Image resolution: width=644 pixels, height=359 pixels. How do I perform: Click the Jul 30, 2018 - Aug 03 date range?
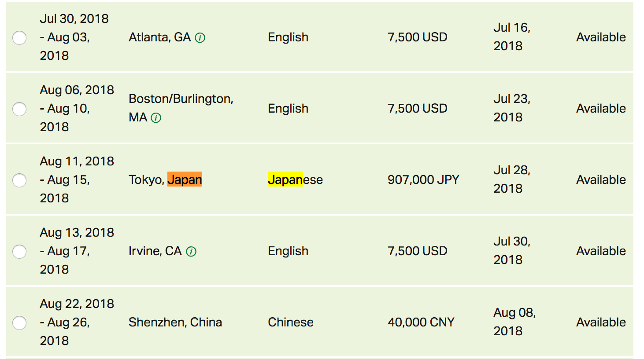point(74,37)
